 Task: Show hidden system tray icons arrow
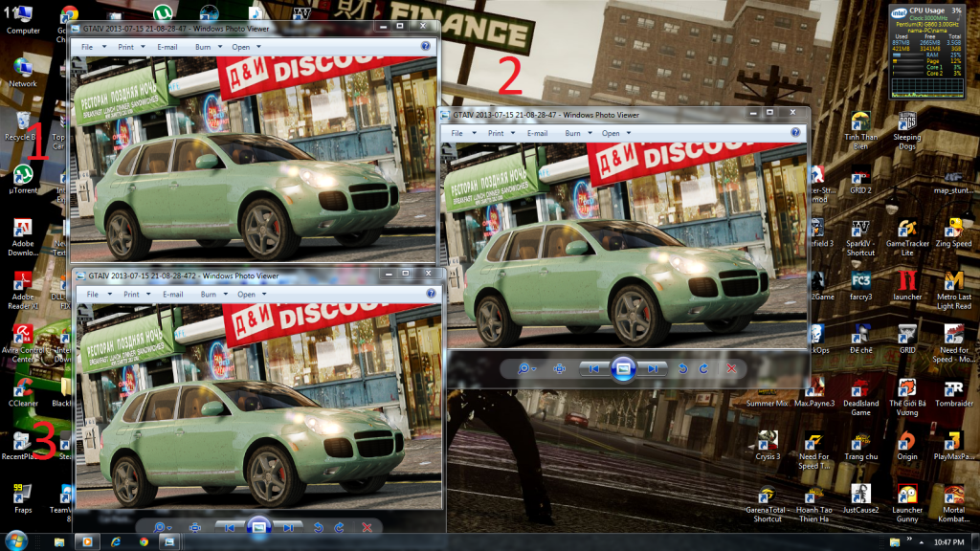922,541
